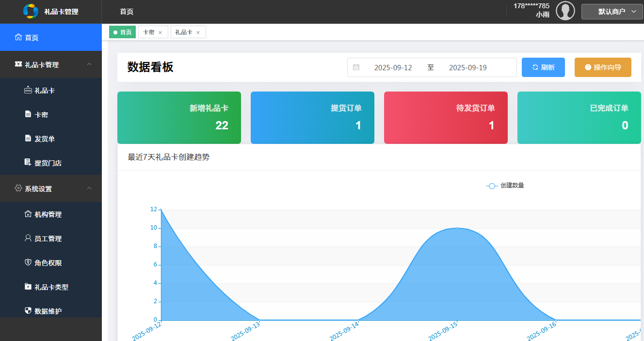The image size is (644, 341).
Task: Toggle the 创建数量 legend in the chart
Action: pos(504,186)
